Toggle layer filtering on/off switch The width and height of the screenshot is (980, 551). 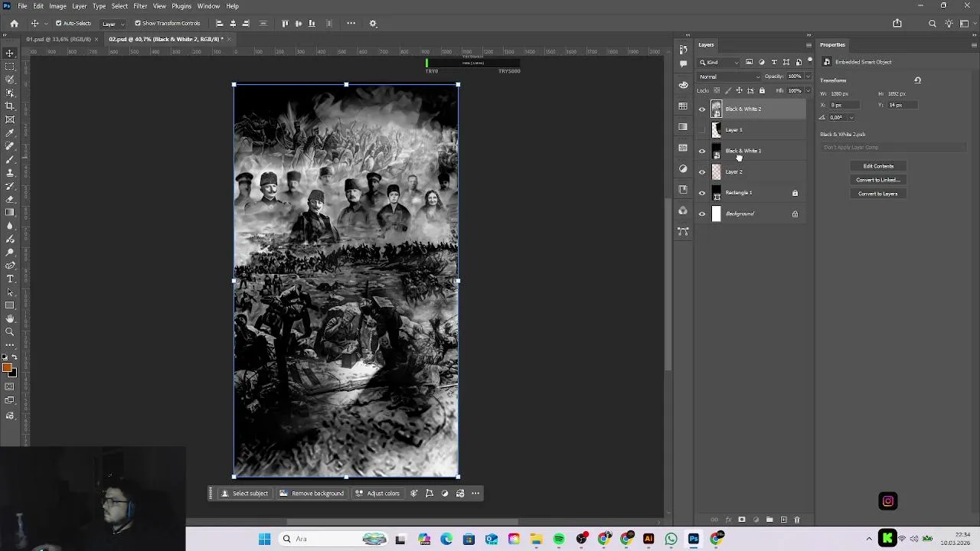809,60
